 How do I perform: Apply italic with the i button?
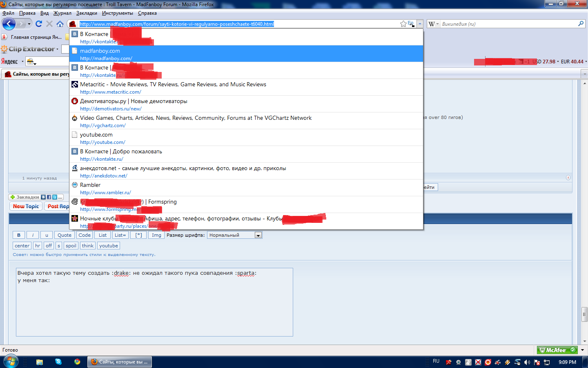(x=33, y=235)
